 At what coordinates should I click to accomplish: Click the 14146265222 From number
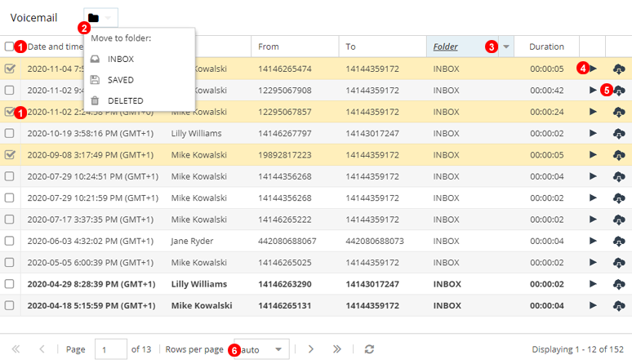[285, 220]
